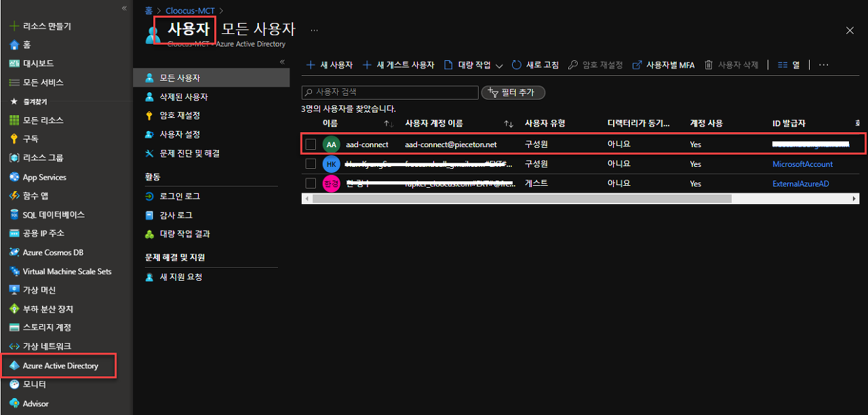Click the 공용 IP 주소 icon
868x415 pixels.
[14, 233]
